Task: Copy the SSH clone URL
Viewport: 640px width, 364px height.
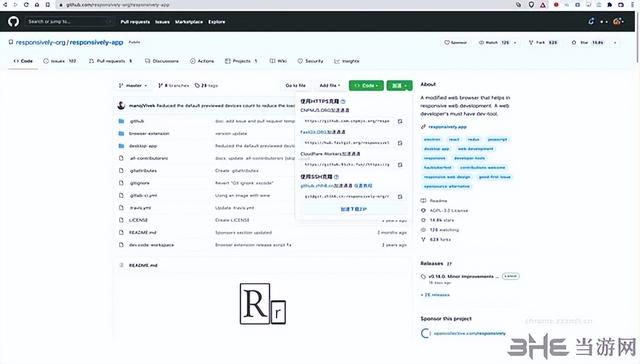Action: click(x=400, y=196)
